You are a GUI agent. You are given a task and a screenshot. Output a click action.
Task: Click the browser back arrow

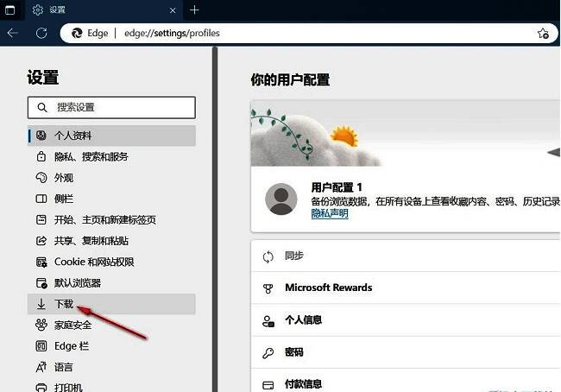[x=13, y=33]
